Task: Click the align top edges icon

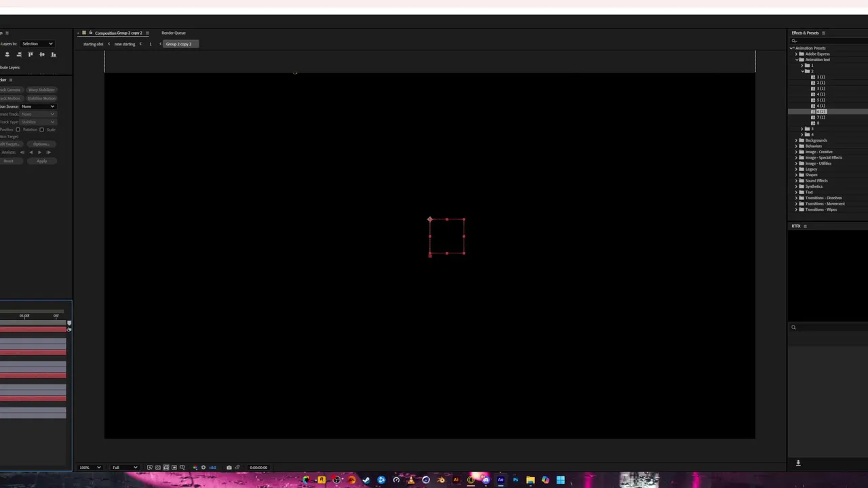Action: [x=31, y=54]
